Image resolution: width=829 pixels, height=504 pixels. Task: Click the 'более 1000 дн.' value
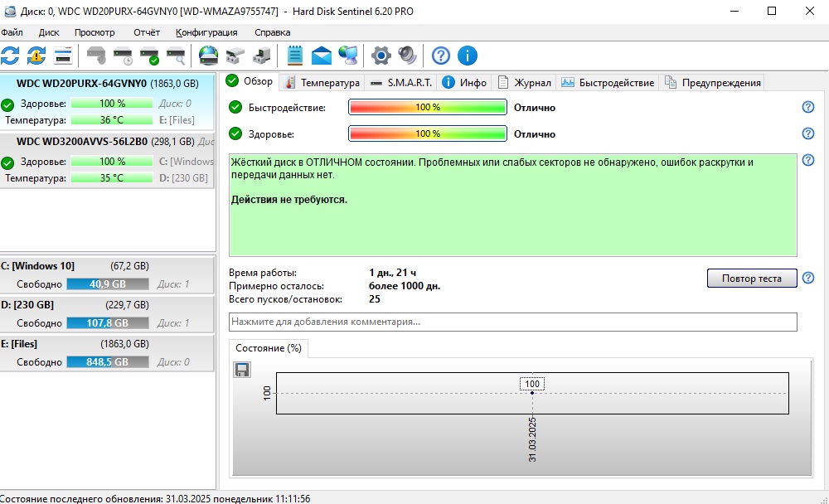click(x=405, y=286)
